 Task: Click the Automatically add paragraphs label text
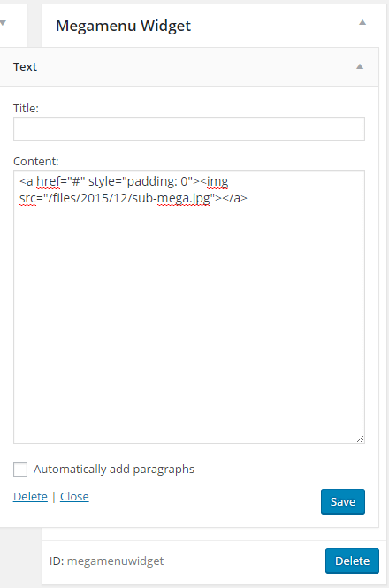click(x=114, y=470)
